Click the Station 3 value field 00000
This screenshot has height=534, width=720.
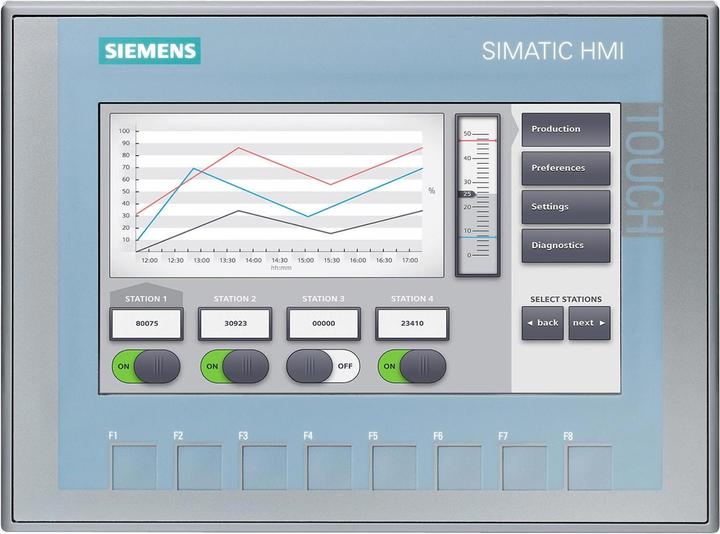pyautogui.click(x=324, y=324)
